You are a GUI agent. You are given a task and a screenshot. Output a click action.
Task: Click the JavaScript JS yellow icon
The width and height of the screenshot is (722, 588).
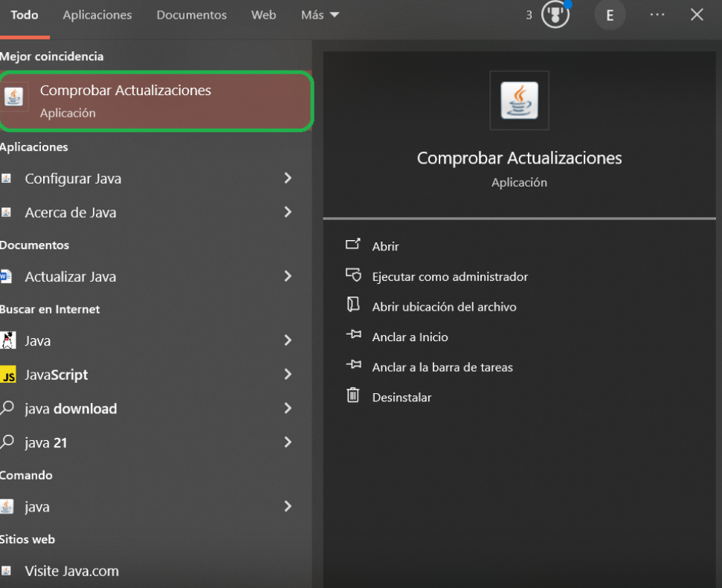[8, 375]
